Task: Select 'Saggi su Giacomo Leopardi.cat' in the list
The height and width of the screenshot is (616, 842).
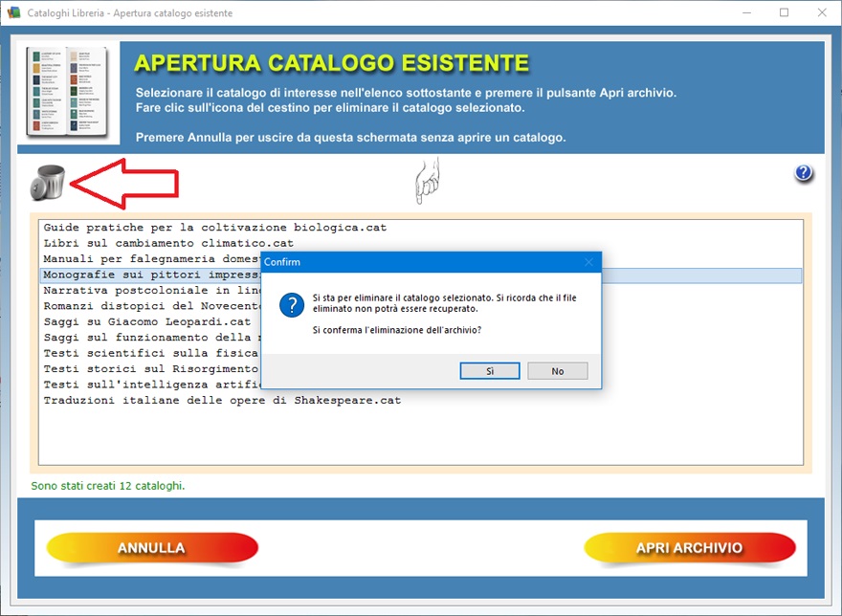Action: pyautogui.click(x=146, y=322)
